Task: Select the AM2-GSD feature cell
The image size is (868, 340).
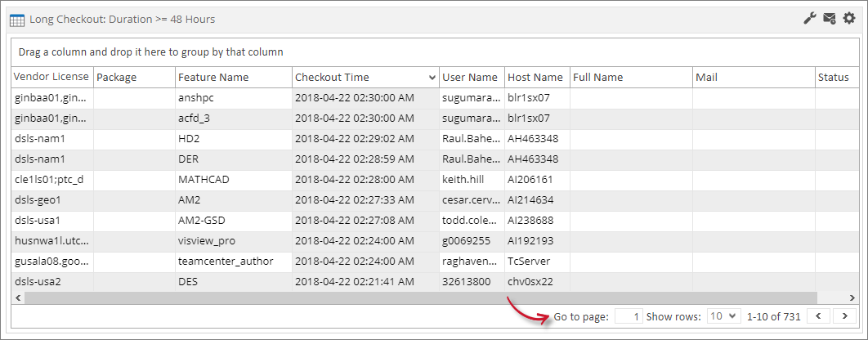Action: click(234, 221)
